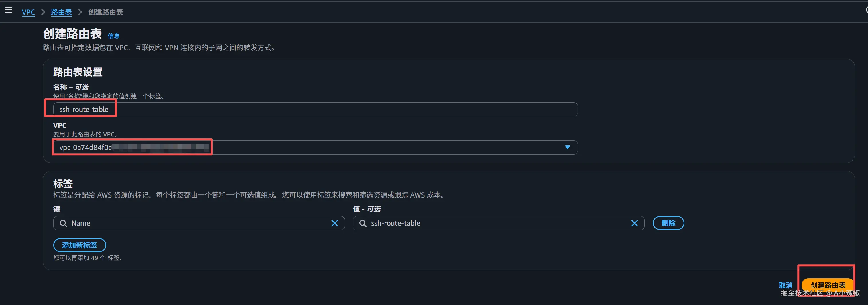Click the VPC dropdown arrow
This screenshot has height=305, width=868.
point(567,147)
